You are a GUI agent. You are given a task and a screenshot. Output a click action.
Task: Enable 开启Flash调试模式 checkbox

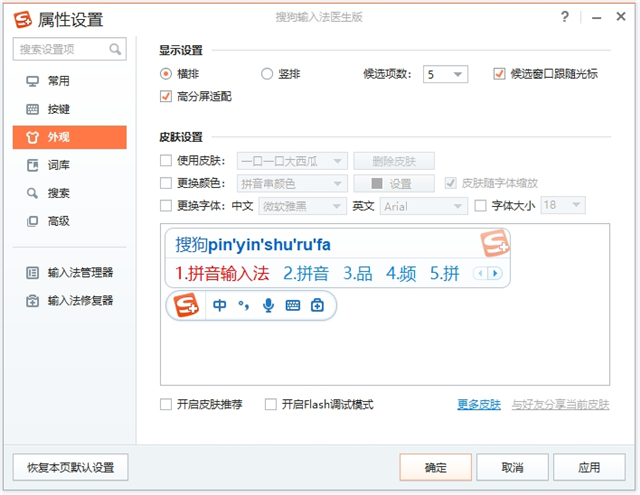(271, 404)
